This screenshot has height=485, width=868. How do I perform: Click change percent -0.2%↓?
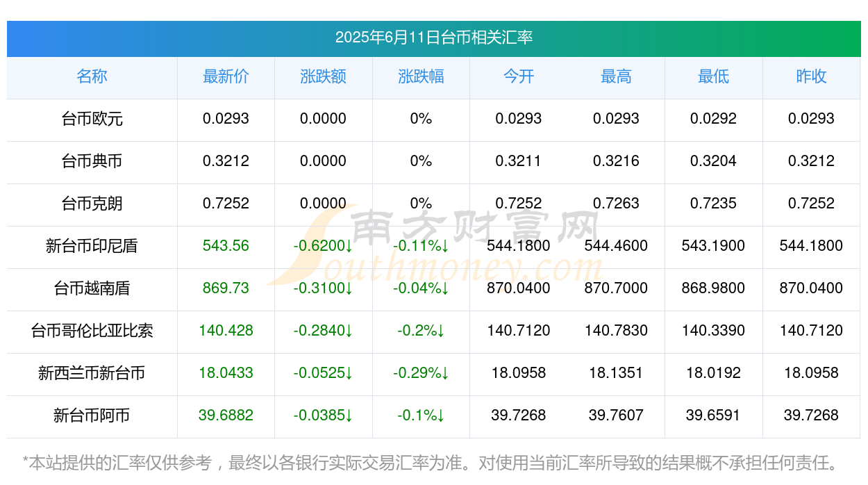pos(421,331)
